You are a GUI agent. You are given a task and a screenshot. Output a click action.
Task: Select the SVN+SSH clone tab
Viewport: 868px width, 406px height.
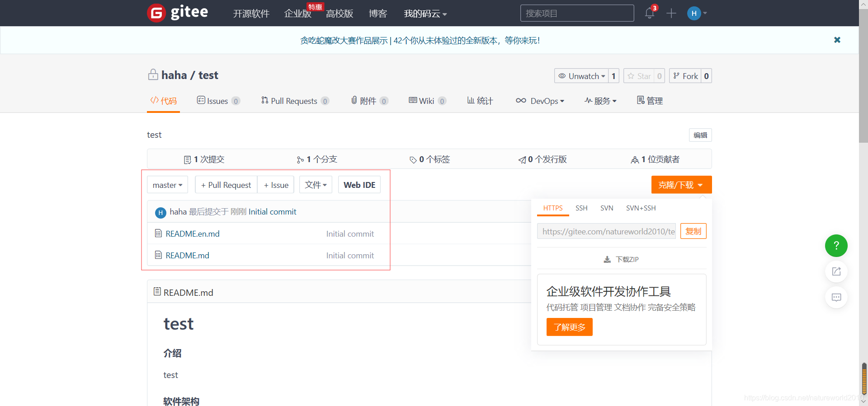pos(641,208)
